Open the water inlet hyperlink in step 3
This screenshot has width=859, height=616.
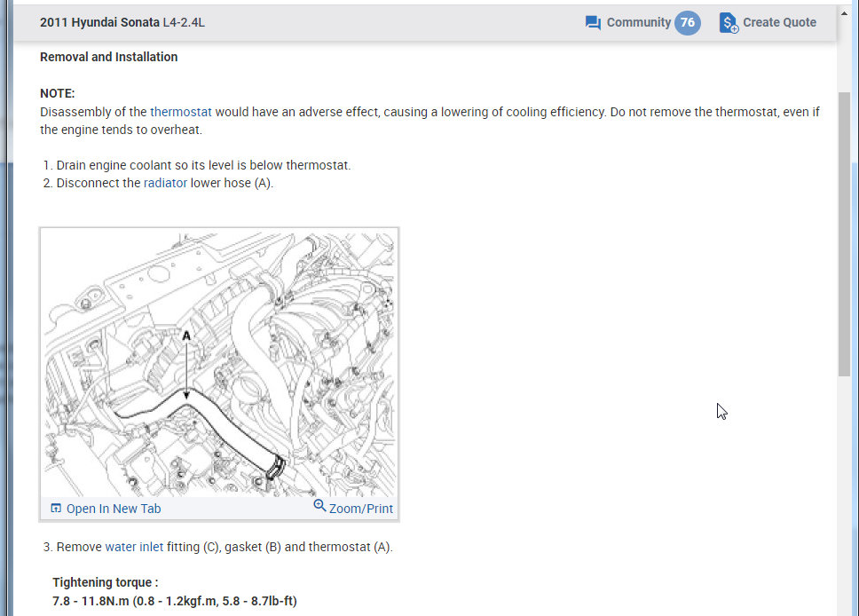134,547
